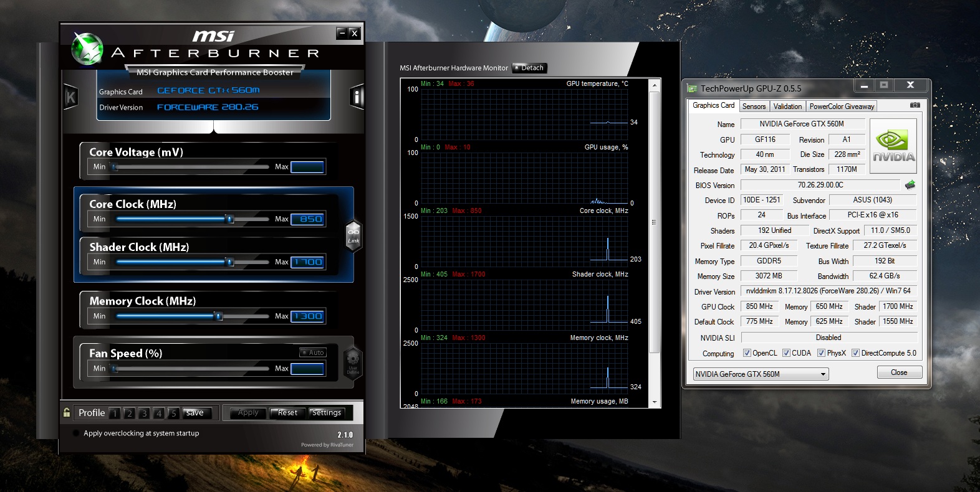Switch to the Graphics Card tab

click(x=713, y=105)
